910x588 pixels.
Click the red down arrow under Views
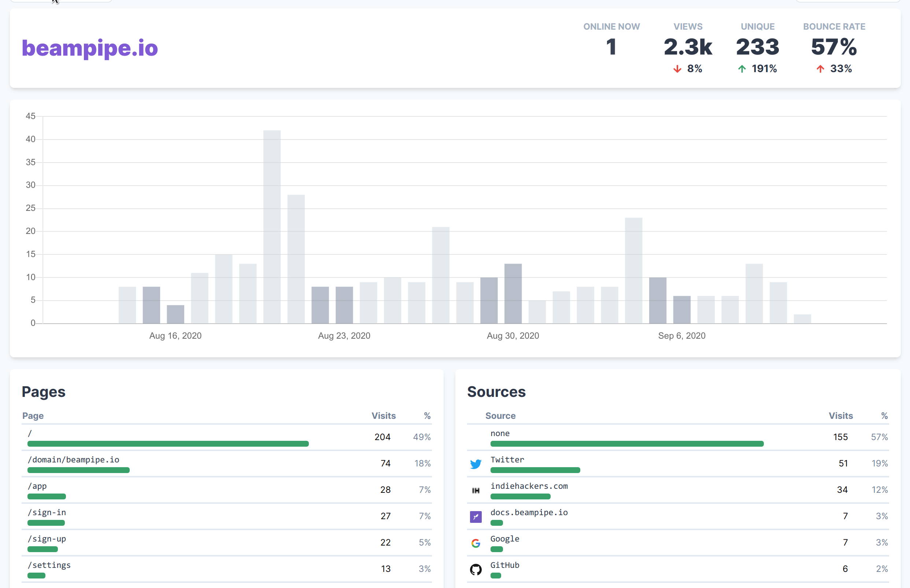[x=677, y=69]
